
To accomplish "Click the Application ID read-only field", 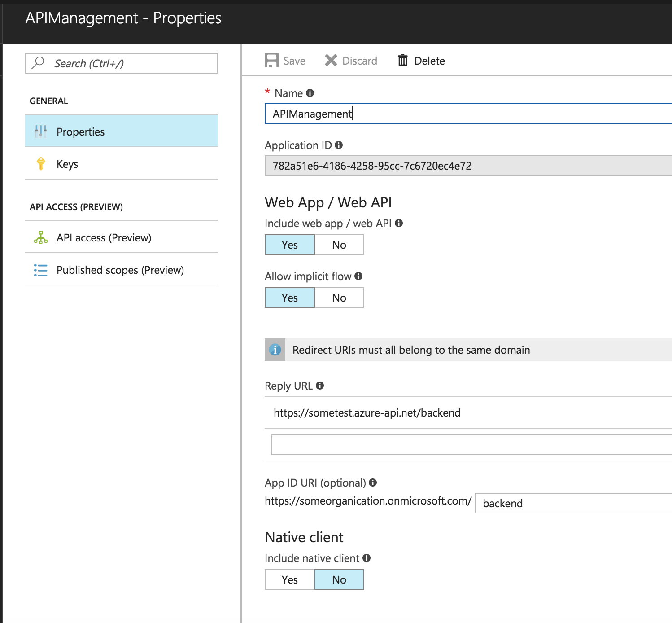I will [468, 166].
